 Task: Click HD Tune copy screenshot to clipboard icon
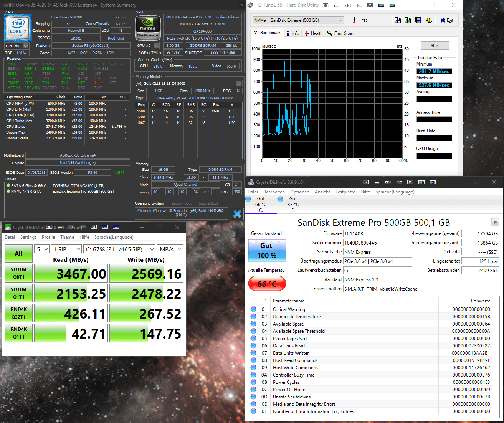coord(408,20)
